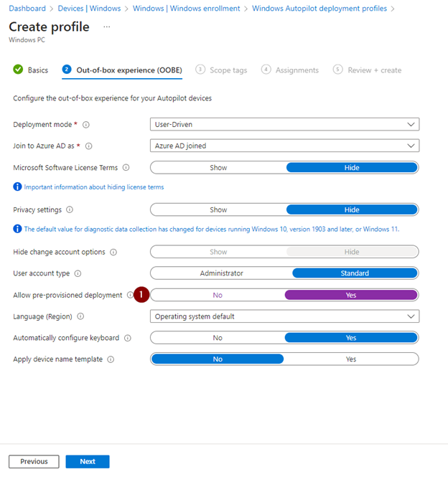Click the Next button
This screenshot has height=477, width=448.
pos(88,461)
